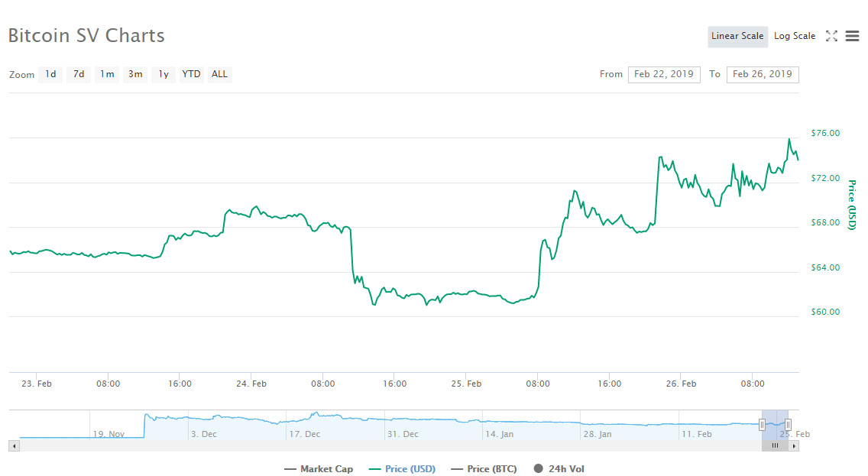Toggle the 24h Vol legend dot

(x=538, y=469)
